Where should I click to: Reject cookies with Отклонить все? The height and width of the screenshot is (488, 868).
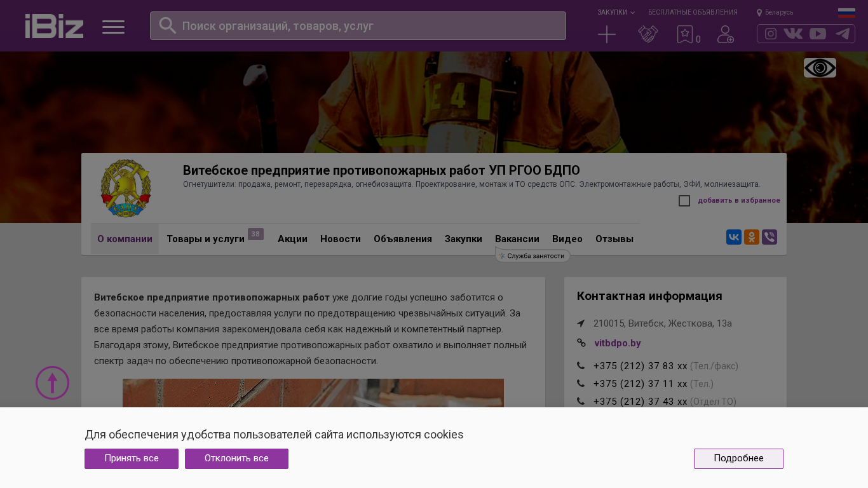236,459
